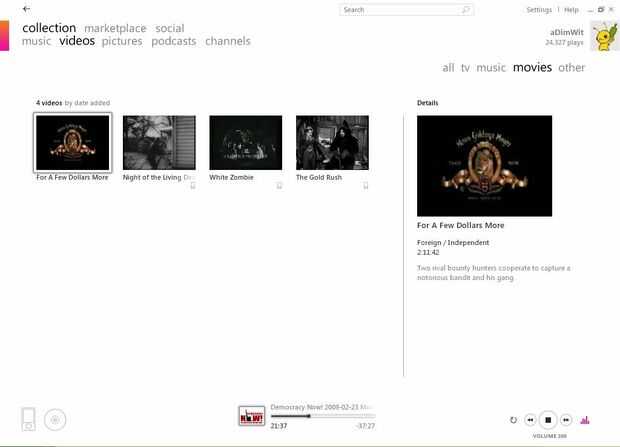Click the remaining time -37:27
The height and width of the screenshot is (447, 620).
pyautogui.click(x=366, y=426)
